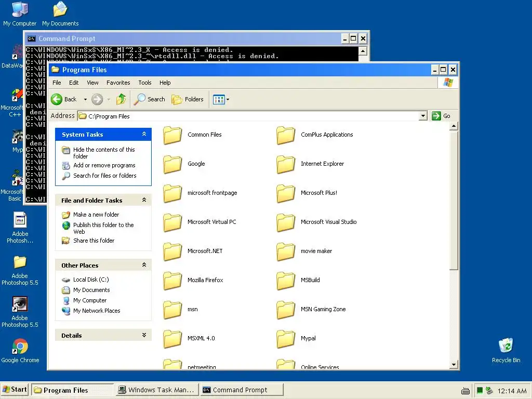
Task: Click the C:\Program Files address field
Action: (249, 116)
